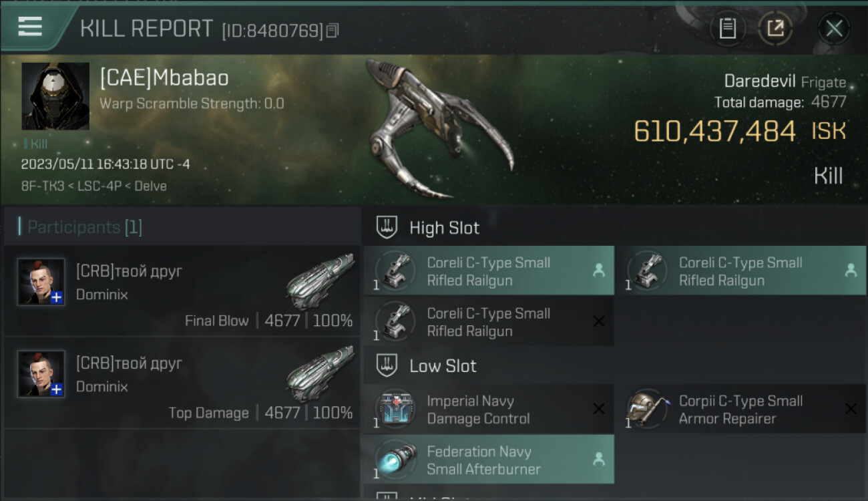Select the Corpii C-Type Small Armor Repairer icon

[647, 409]
